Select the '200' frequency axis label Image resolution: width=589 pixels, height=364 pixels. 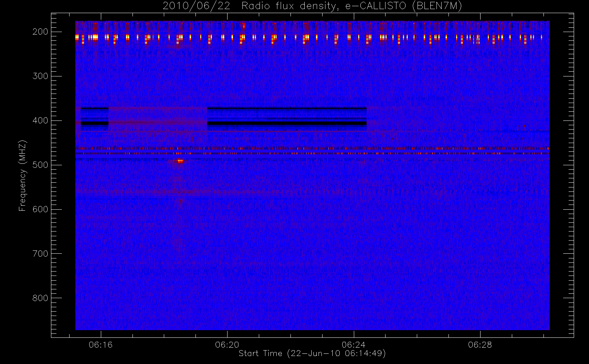pos(40,32)
